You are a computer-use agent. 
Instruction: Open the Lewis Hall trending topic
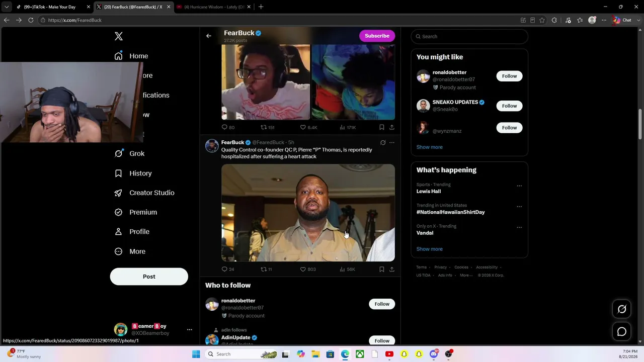(429, 191)
